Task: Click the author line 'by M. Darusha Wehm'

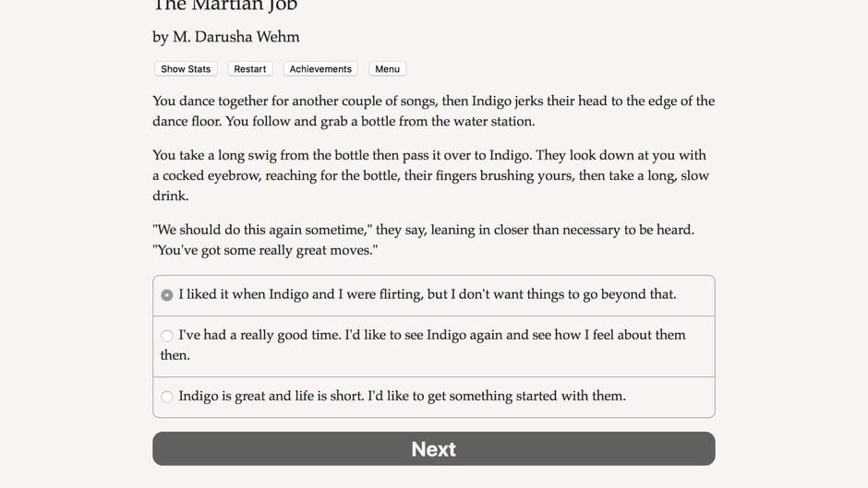Action: (226, 37)
